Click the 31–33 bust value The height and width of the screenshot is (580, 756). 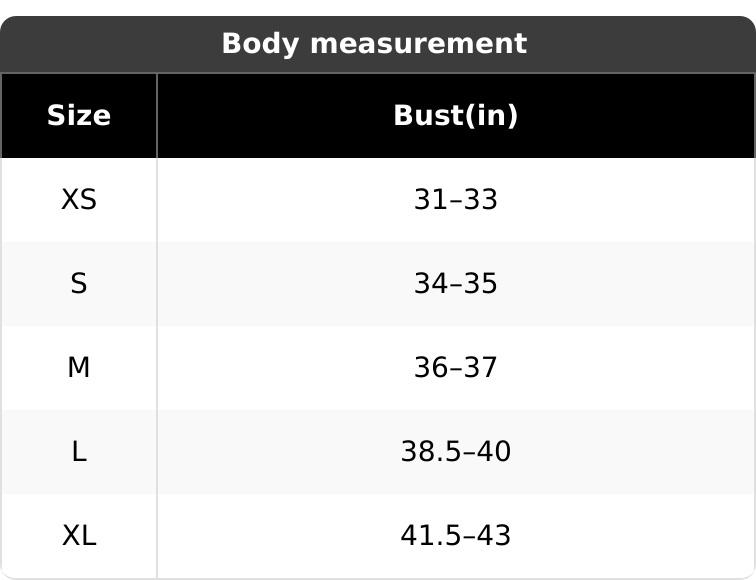(455, 200)
